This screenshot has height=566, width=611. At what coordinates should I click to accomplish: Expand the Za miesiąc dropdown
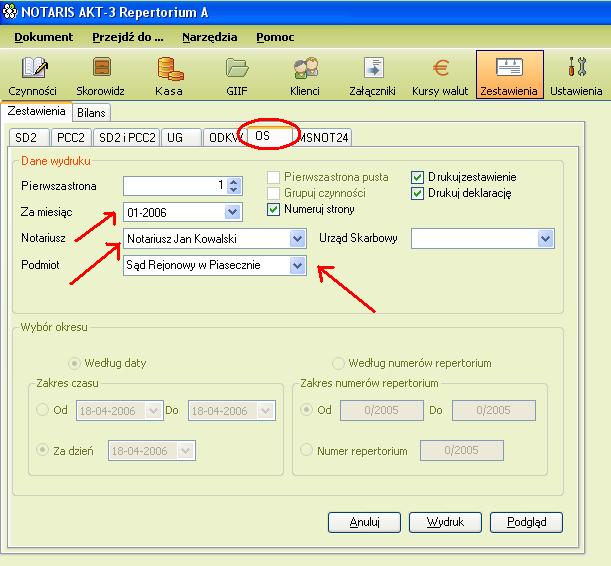tap(233, 212)
